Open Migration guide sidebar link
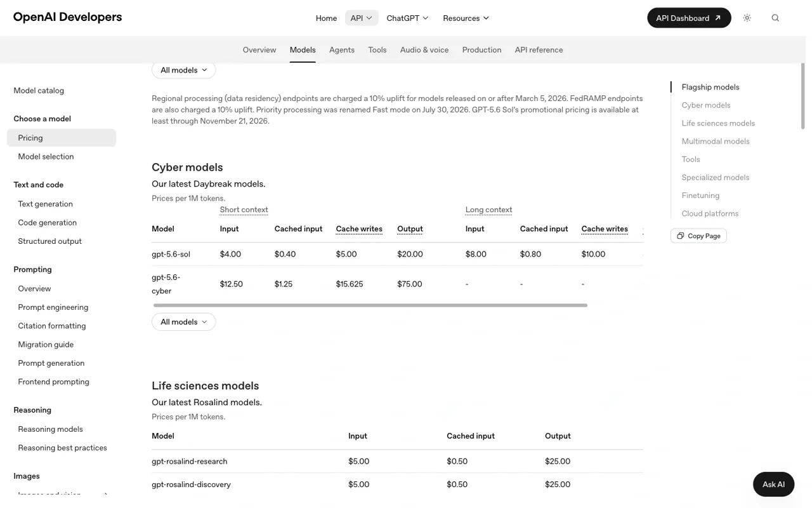812x508 pixels. coord(46,344)
